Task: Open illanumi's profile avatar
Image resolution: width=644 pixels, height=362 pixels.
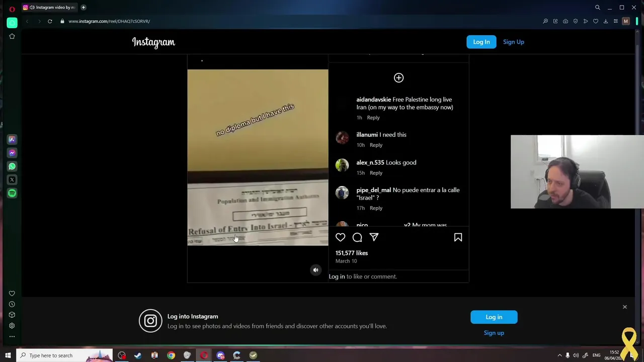Action: 342,137
